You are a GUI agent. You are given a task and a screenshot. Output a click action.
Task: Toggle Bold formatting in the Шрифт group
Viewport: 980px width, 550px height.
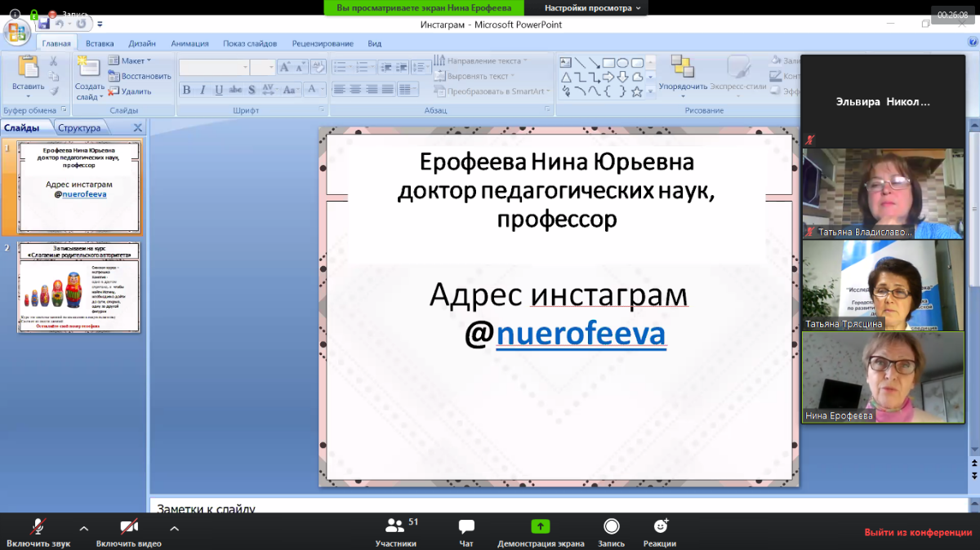(x=186, y=90)
